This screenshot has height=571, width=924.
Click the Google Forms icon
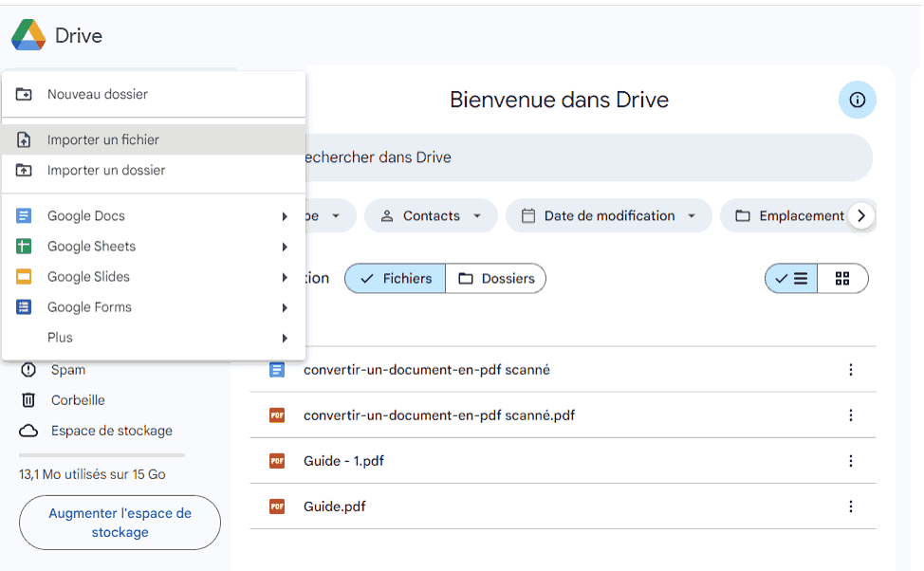[x=24, y=307]
